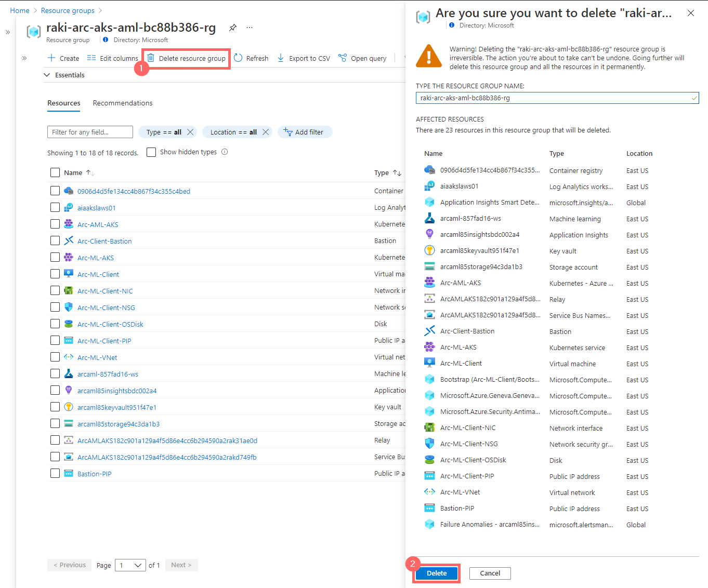Confirm deletion with the Delete button
708x588 pixels.
(x=437, y=573)
